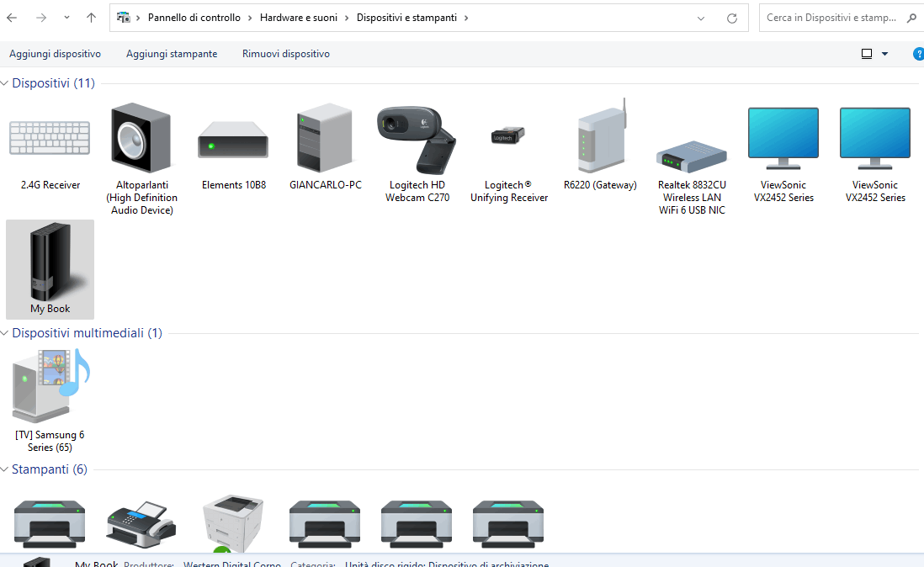Select the R6220 (Gateway) router icon
This screenshot has width=924, height=567.
pos(603,136)
